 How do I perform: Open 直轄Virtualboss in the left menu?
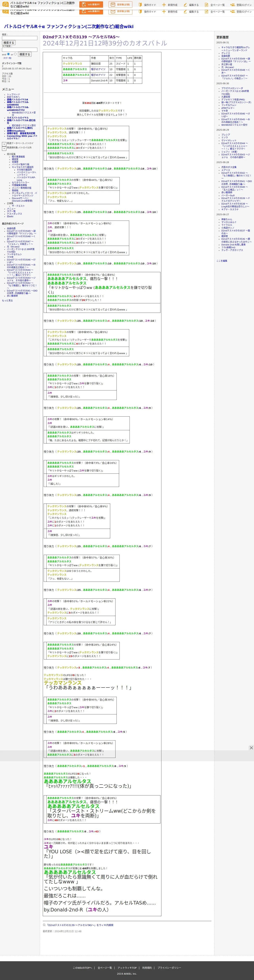pos(16,131)
